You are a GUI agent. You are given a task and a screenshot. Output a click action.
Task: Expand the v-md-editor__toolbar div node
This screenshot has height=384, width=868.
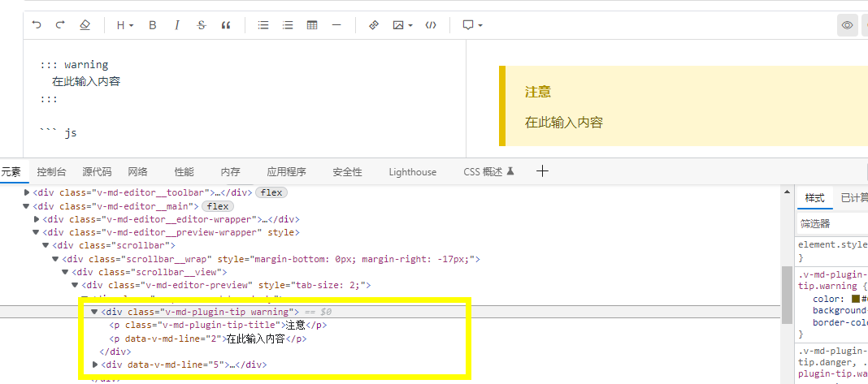coord(27,192)
